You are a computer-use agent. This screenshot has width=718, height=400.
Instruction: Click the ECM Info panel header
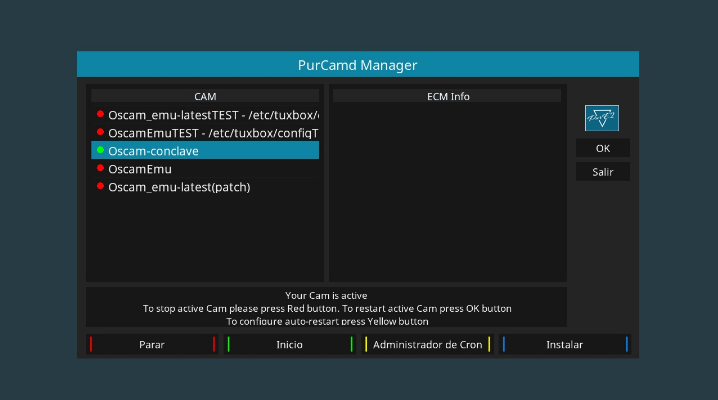(448, 97)
